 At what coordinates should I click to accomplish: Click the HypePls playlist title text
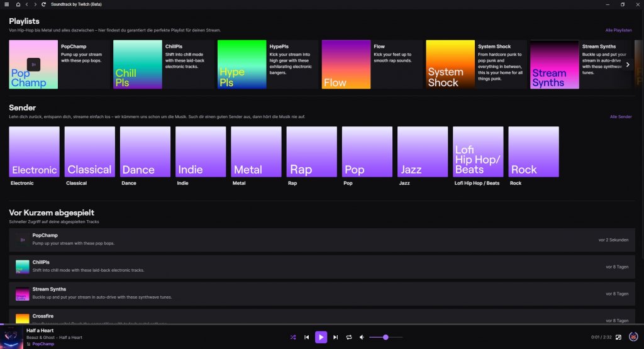pyautogui.click(x=279, y=47)
